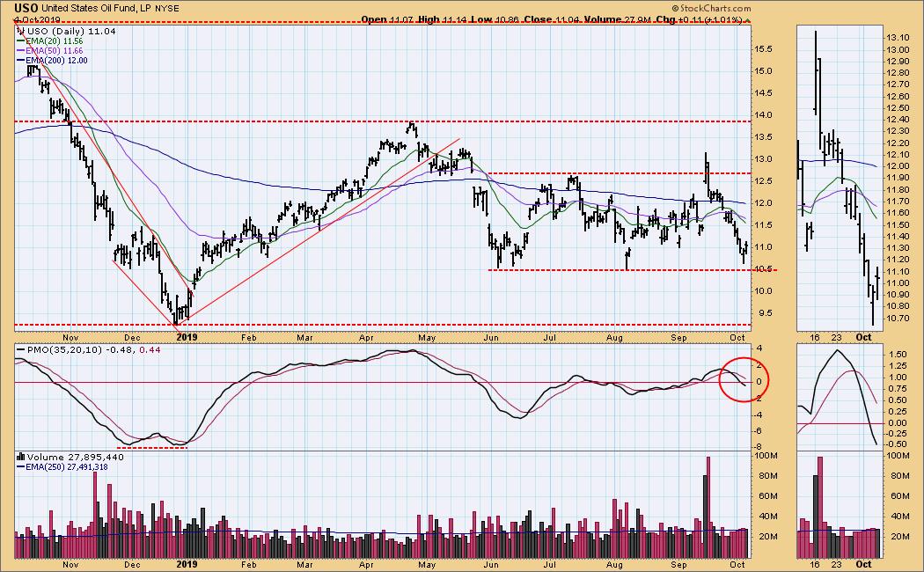Click the volume bars icon beside Volume legend
Screen dimensions: 924x572
tap(20, 457)
